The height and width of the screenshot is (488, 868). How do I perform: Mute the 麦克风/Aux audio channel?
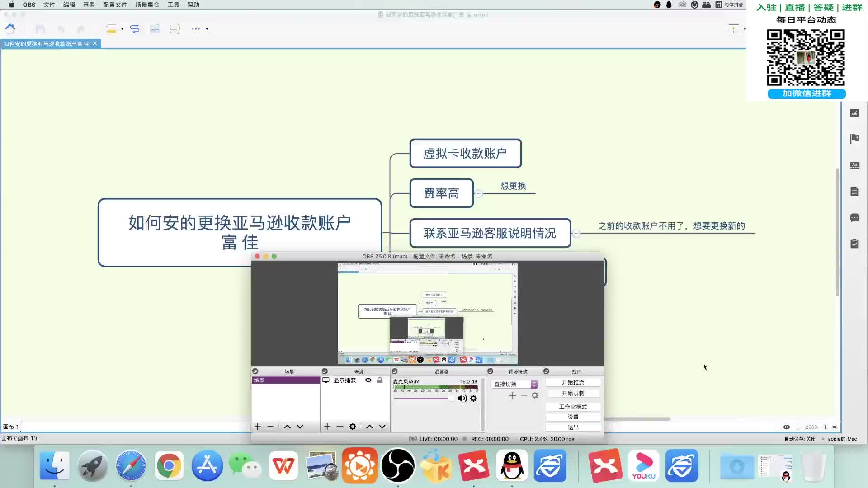[462, 398]
